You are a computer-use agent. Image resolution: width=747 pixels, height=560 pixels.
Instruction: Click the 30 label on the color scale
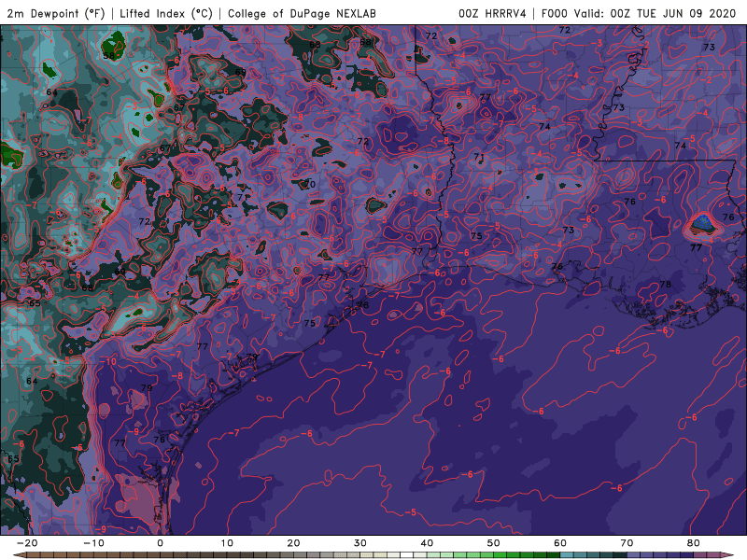click(360, 543)
